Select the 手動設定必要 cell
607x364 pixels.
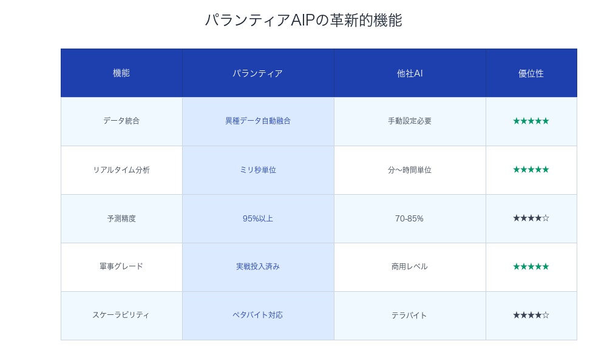point(410,121)
